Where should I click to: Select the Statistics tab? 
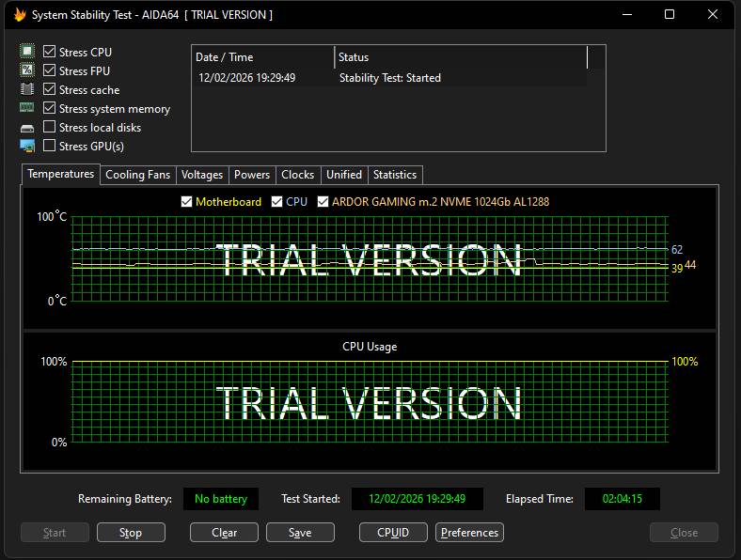coord(395,175)
